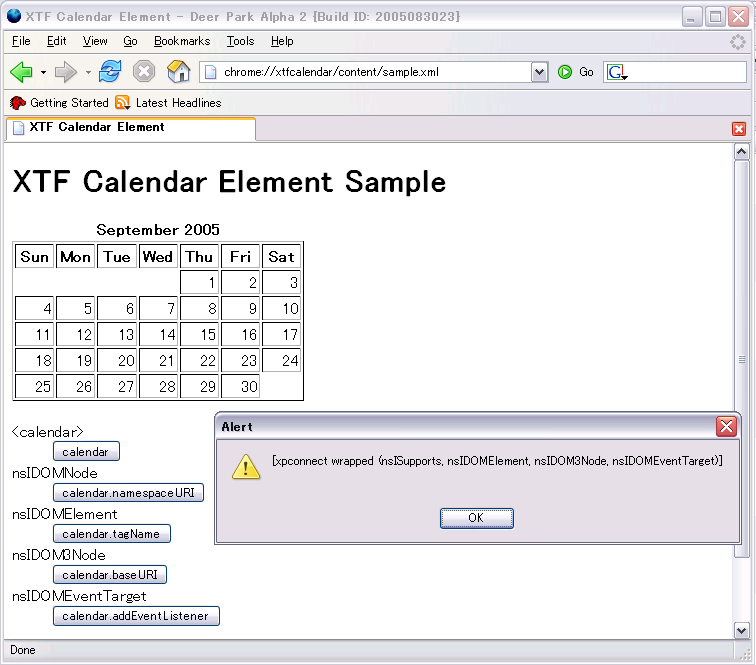Open the Forward history dropdown arrow
The height and width of the screenshot is (665, 756).
pyautogui.click(x=88, y=73)
